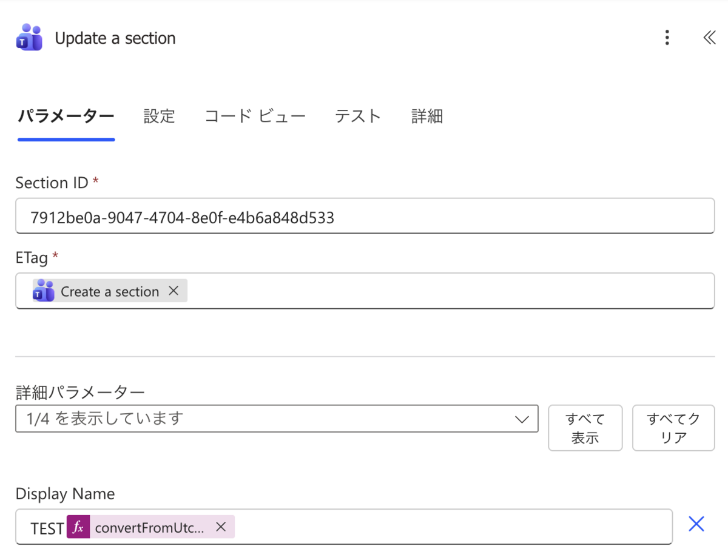Switch to the テスト tab
Screen dimensions: 728x560
pos(358,116)
